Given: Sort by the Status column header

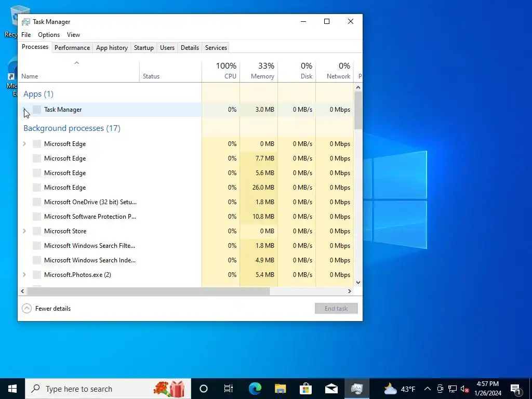Looking at the screenshot, I should [x=170, y=71].
